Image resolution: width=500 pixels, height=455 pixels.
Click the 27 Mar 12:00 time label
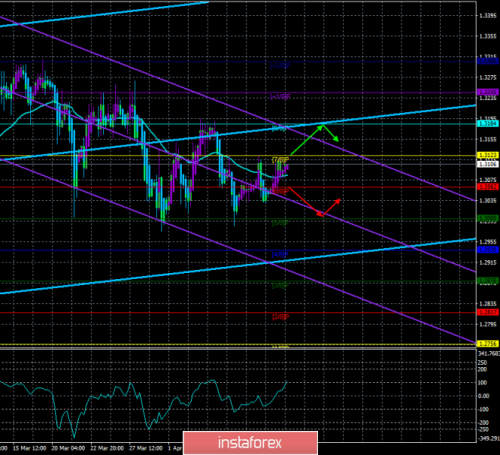tap(146, 448)
